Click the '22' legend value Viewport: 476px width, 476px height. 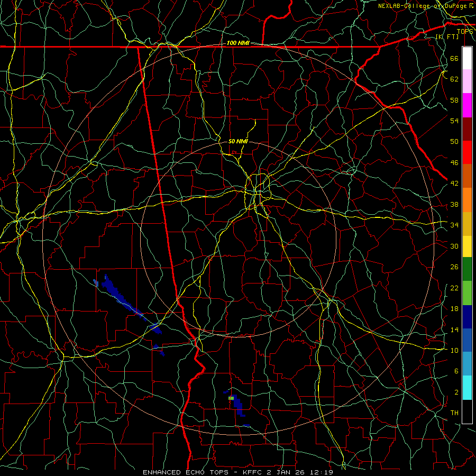(x=454, y=288)
